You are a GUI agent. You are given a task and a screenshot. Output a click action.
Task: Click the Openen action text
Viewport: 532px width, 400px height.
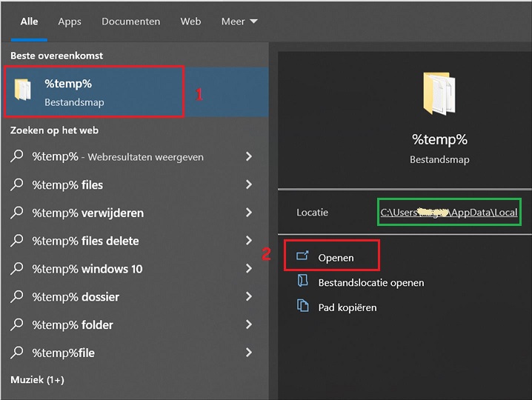336,258
